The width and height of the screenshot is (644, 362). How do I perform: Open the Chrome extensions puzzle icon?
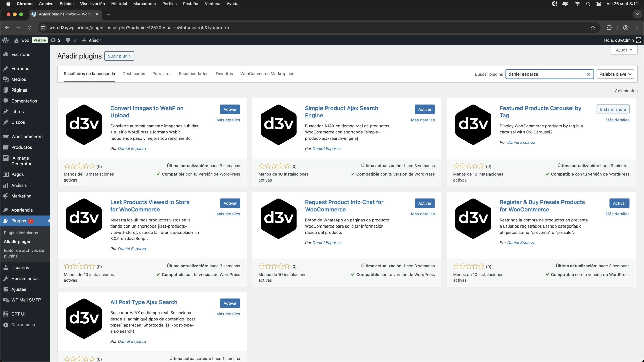609,28
